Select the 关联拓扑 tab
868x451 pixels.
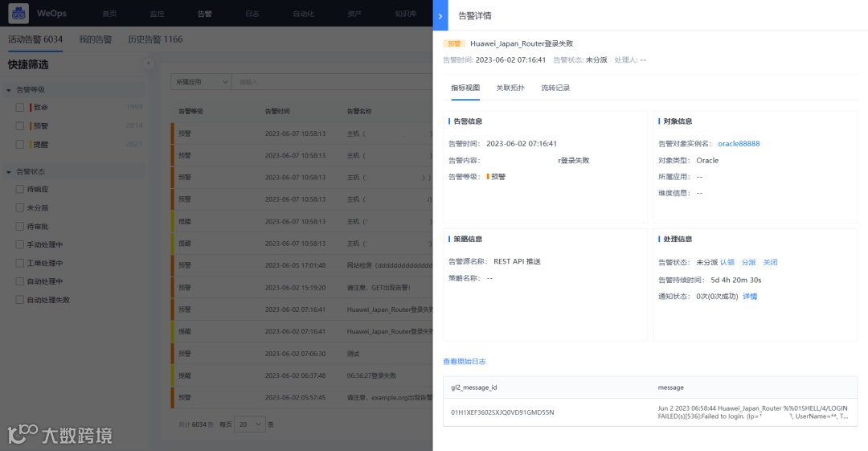[x=510, y=88]
